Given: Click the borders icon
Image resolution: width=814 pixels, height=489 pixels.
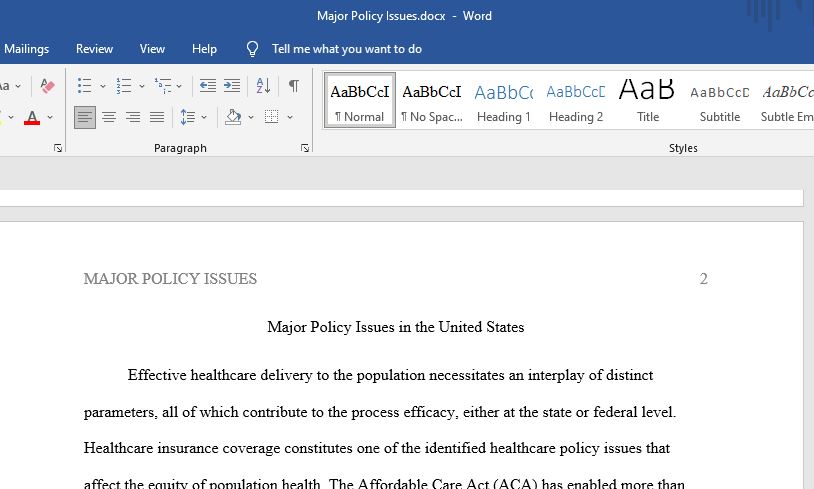Looking at the screenshot, I should (272, 117).
